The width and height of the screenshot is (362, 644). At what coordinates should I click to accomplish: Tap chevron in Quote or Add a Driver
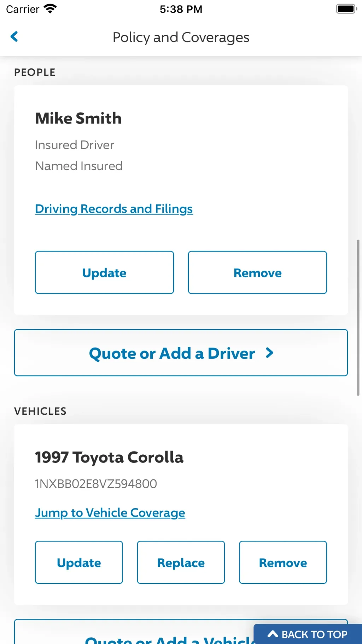tap(269, 353)
